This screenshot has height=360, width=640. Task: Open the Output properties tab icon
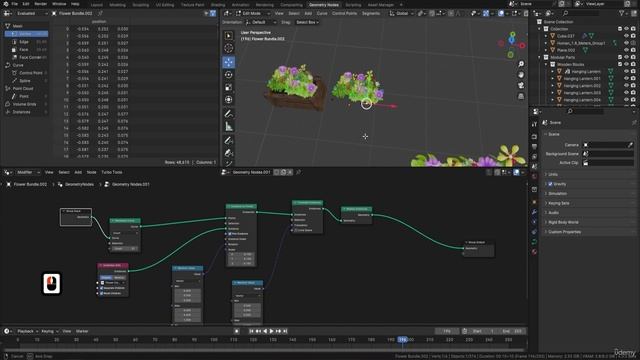[x=534, y=147]
